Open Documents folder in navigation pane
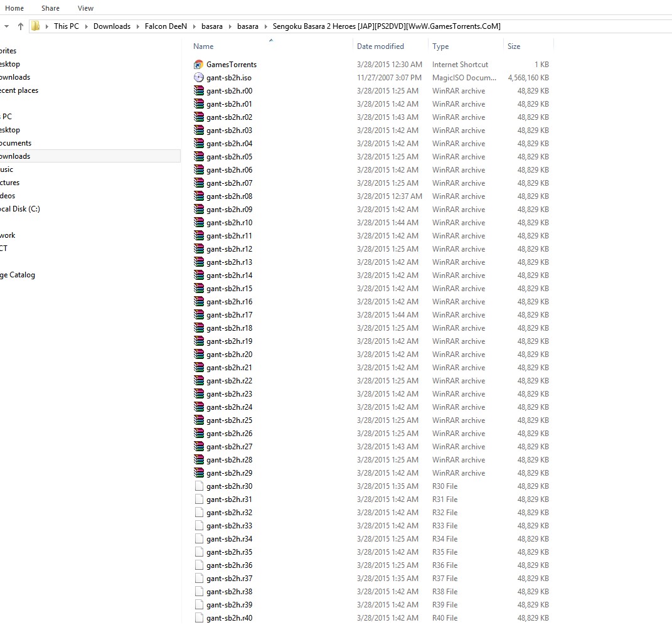 16,143
